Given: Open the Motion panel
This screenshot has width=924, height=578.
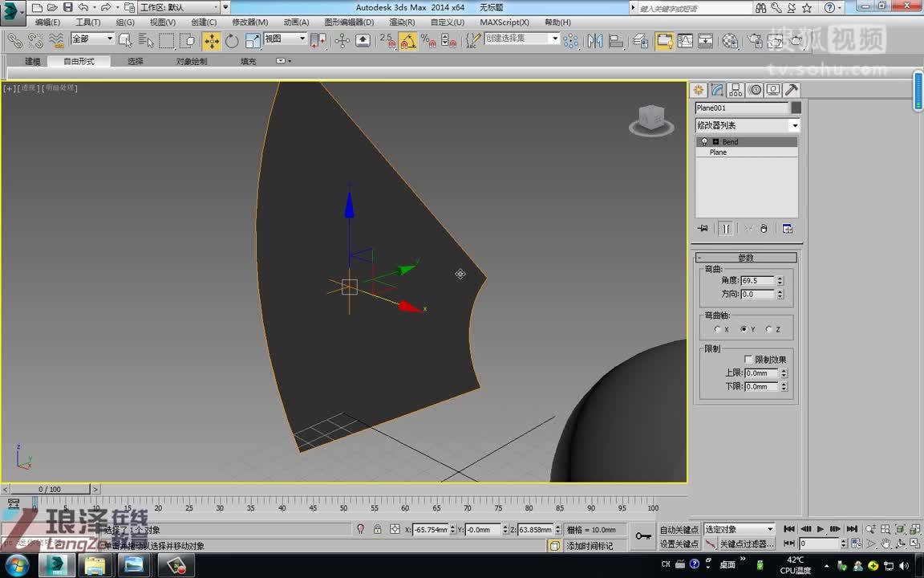Looking at the screenshot, I should (754, 90).
